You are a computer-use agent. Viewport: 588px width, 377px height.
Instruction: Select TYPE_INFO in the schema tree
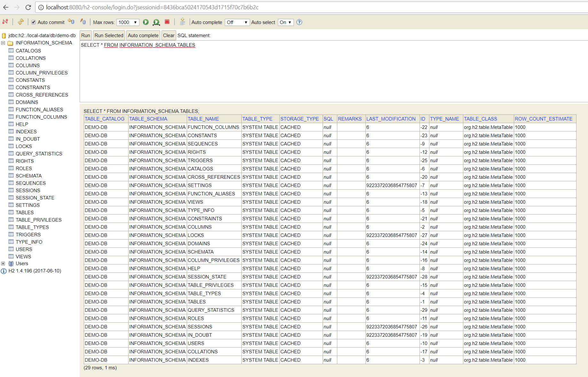point(29,242)
